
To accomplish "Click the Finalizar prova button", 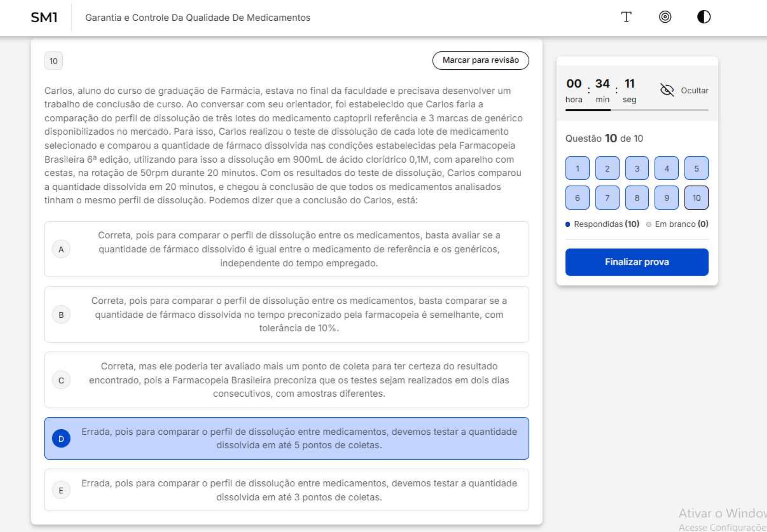I will [x=636, y=262].
